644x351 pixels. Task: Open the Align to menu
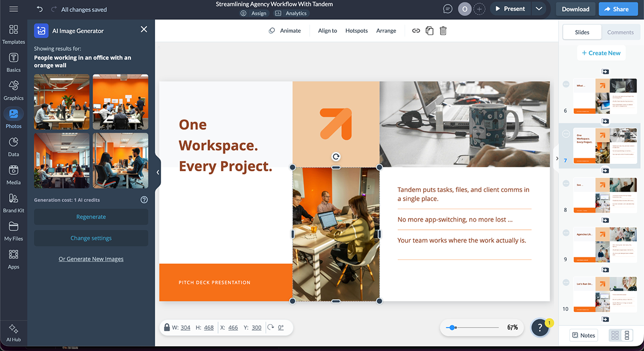[x=327, y=31]
